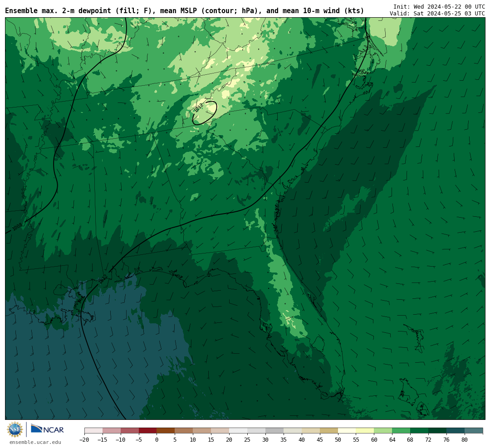
Task: Click the 76 colorbar tick label
Action: (x=447, y=439)
